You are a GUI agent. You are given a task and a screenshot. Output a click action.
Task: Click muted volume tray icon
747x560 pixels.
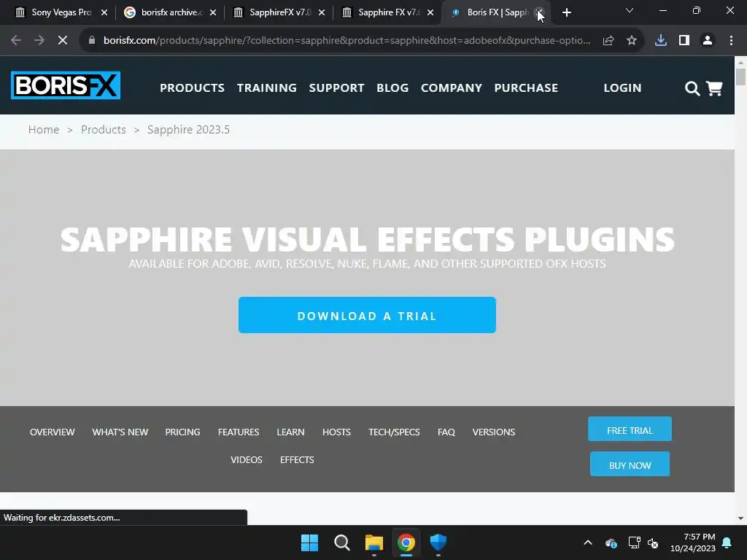tap(653, 542)
